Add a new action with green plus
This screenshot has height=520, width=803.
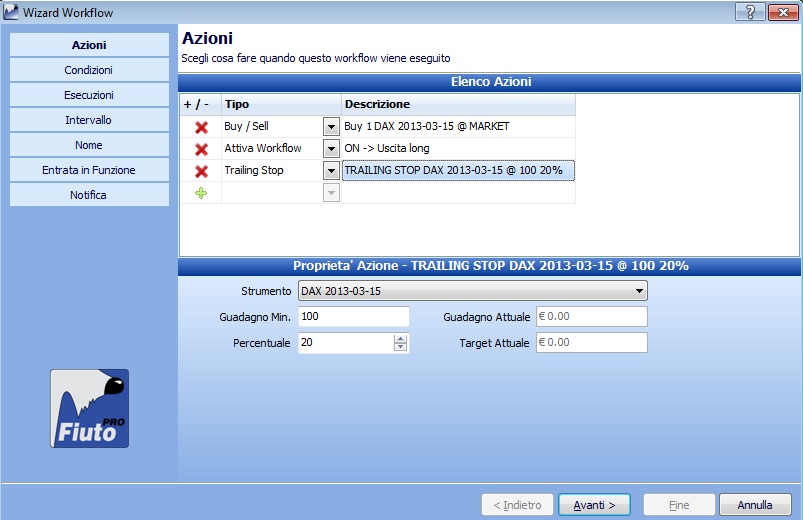click(x=201, y=193)
